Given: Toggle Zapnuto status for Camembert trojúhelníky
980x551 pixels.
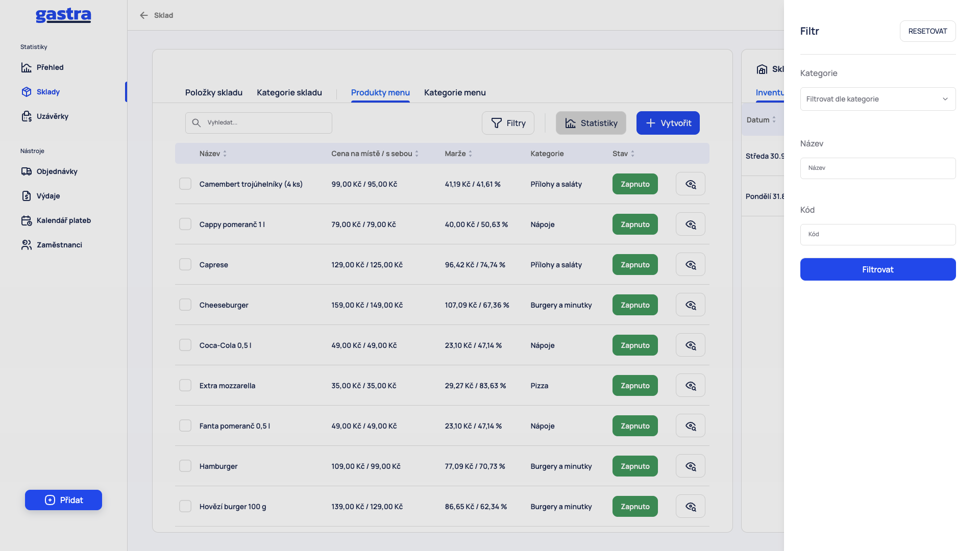Looking at the screenshot, I should coord(635,184).
